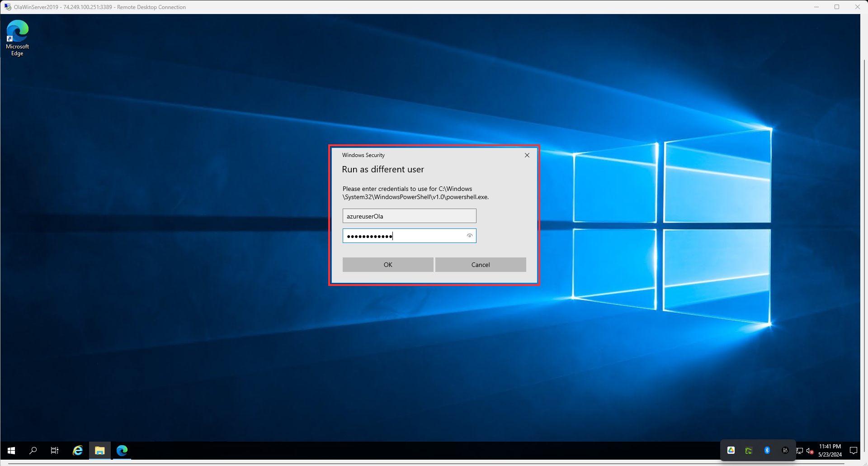Image resolution: width=868 pixels, height=466 pixels.
Task: Cancel the Run as different user dialog
Action: pos(481,265)
